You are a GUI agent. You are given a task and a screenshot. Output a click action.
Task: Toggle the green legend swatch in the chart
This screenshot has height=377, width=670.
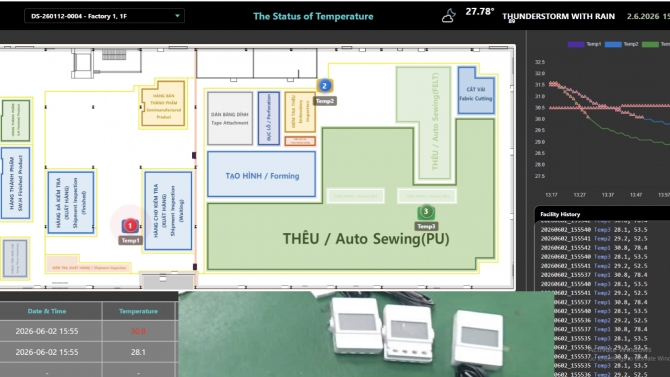click(650, 44)
